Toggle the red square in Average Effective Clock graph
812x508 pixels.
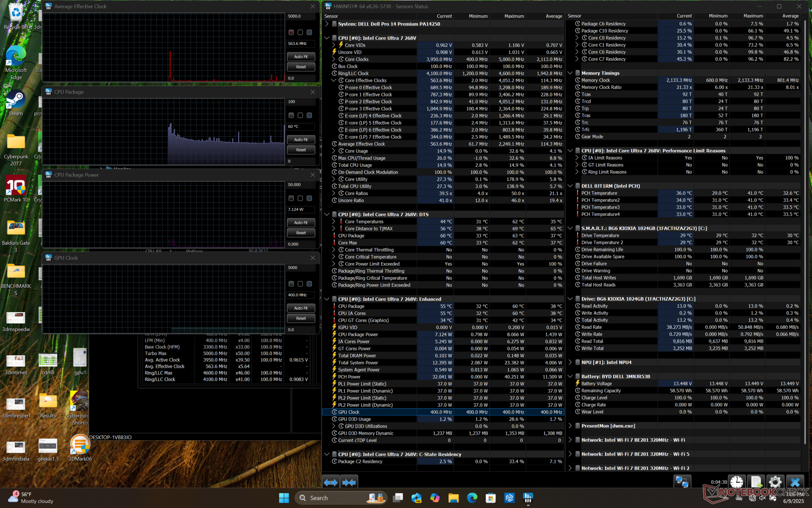(x=291, y=32)
